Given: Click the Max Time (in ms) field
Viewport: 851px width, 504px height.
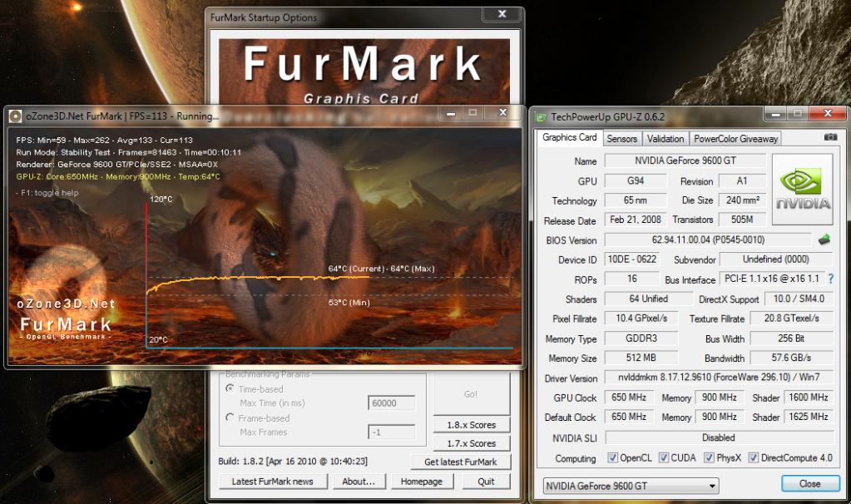Looking at the screenshot, I should pyautogui.click(x=391, y=403).
